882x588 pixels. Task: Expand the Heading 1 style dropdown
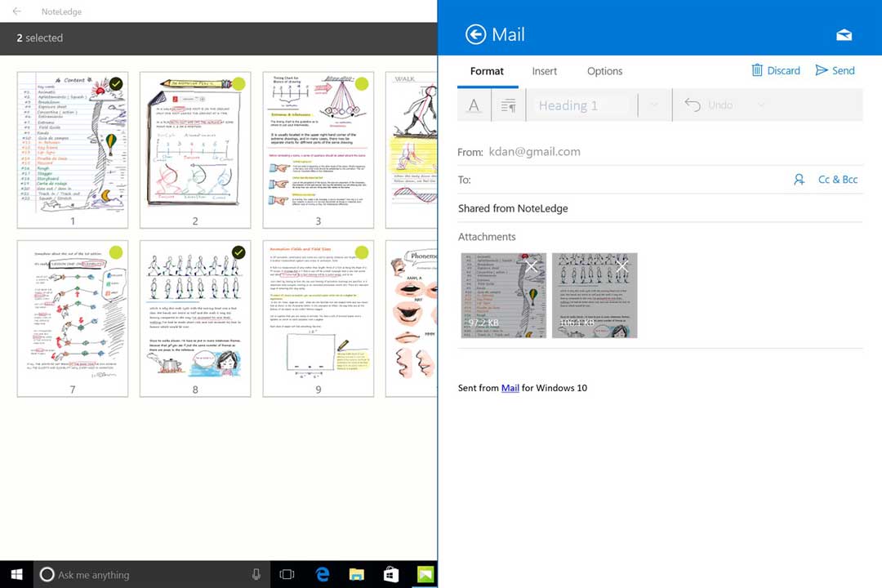[x=653, y=105]
